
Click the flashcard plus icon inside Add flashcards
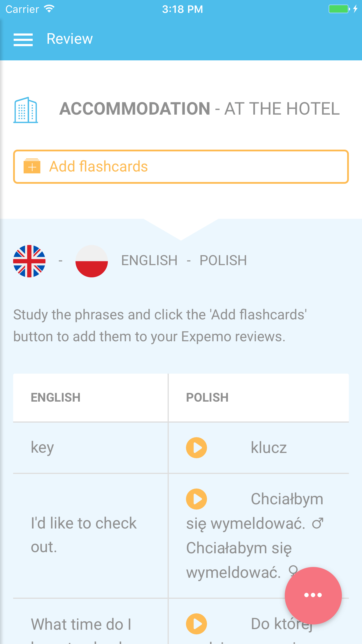pyautogui.click(x=32, y=167)
